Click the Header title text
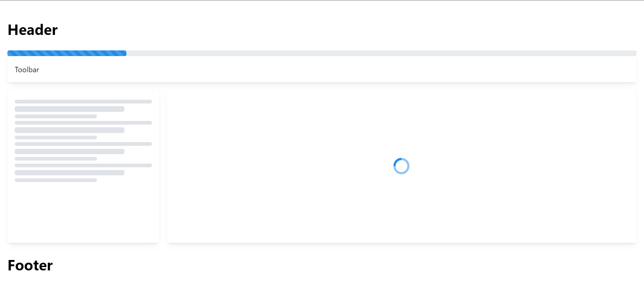This screenshot has height=303, width=644. (33, 30)
